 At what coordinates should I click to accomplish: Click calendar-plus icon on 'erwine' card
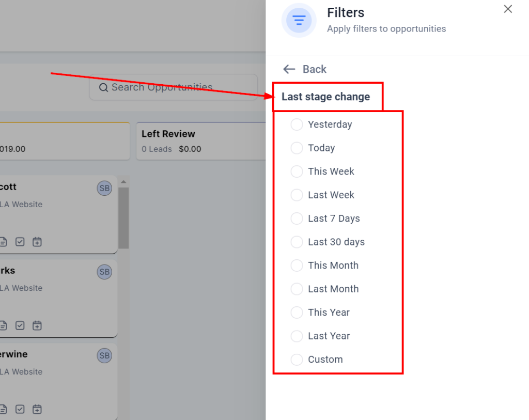tap(37, 409)
